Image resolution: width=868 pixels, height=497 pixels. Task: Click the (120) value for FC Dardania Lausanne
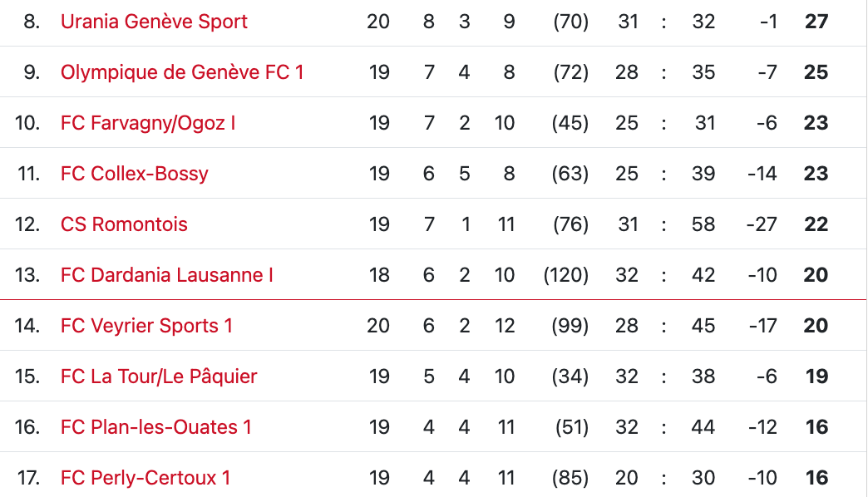coord(566,275)
